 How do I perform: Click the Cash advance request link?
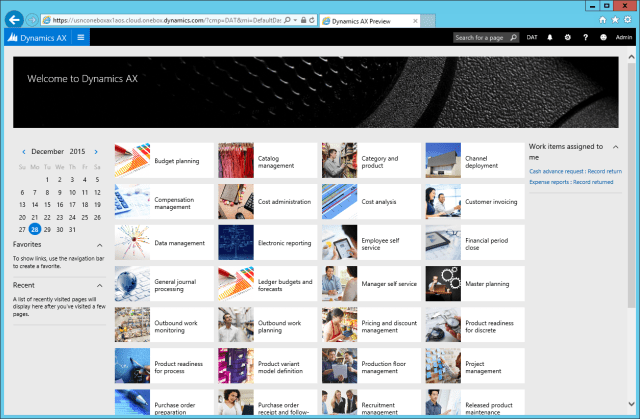[576, 171]
